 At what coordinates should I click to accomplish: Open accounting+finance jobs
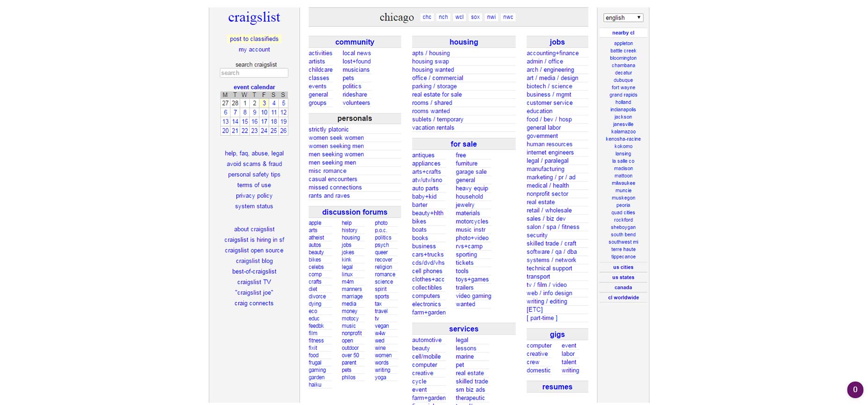[x=552, y=53]
